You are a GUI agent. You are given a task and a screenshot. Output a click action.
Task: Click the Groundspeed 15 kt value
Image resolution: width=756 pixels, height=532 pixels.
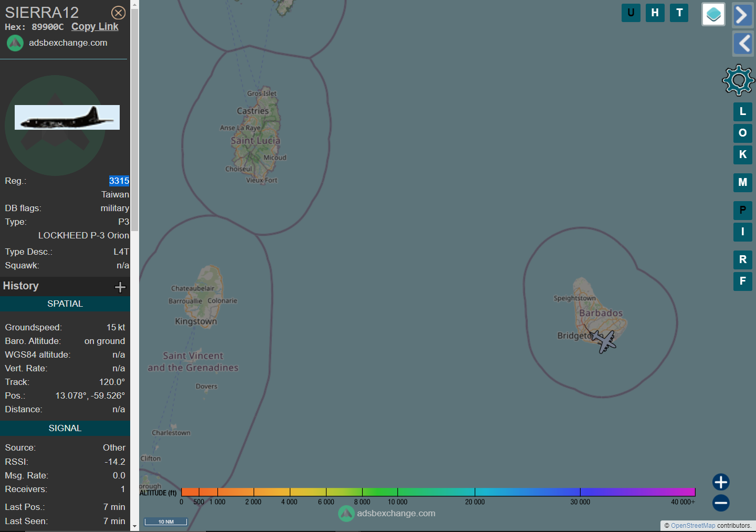pos(116,328)
